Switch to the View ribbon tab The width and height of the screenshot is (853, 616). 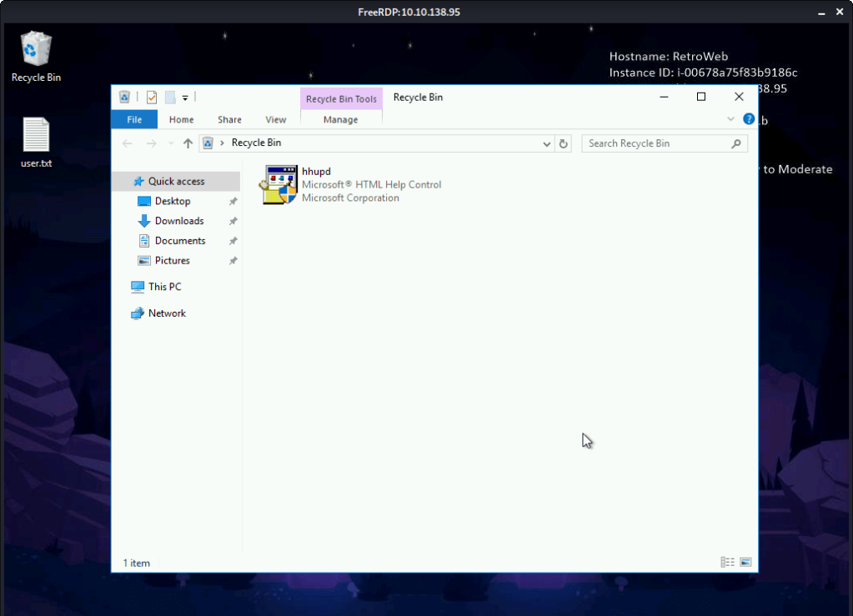275,119
